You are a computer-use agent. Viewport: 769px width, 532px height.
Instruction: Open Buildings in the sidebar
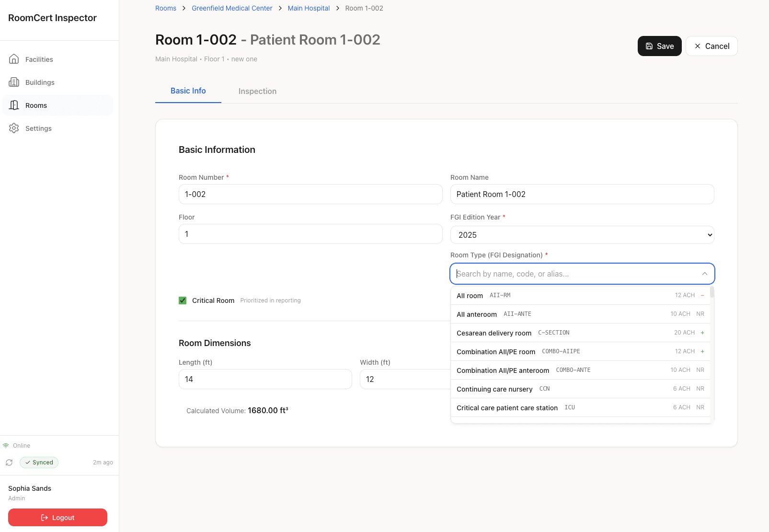tap(58, 82)
